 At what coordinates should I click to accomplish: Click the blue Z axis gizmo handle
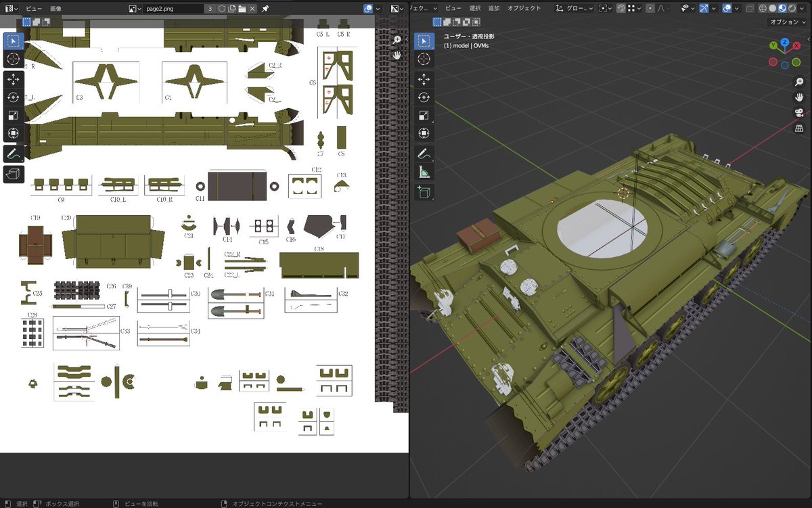[785, 43]
